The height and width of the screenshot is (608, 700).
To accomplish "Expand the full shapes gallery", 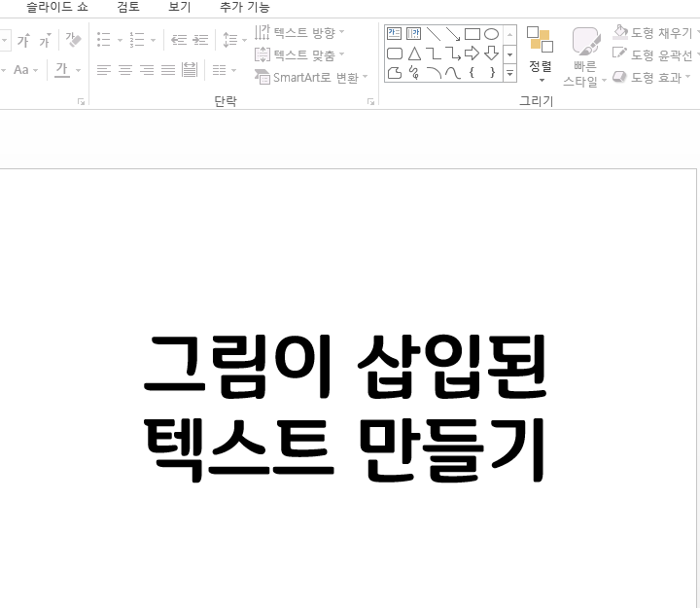I will click(509, 73).
